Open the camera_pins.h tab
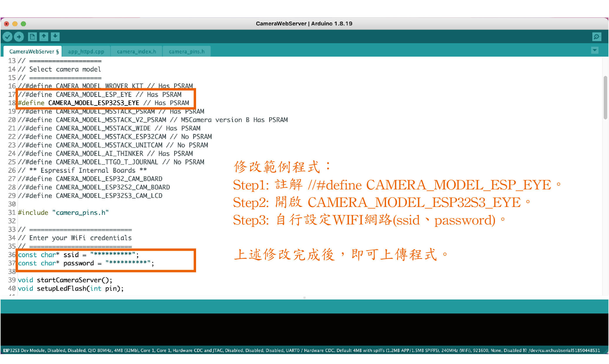609x364 pixels. (x=187, y=51)
